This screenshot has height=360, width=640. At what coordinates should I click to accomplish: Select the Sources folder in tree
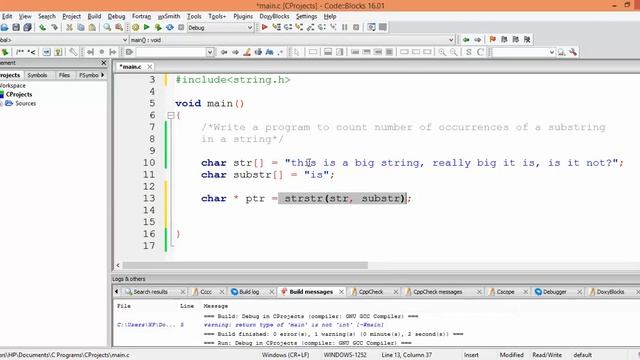(25, 103)
